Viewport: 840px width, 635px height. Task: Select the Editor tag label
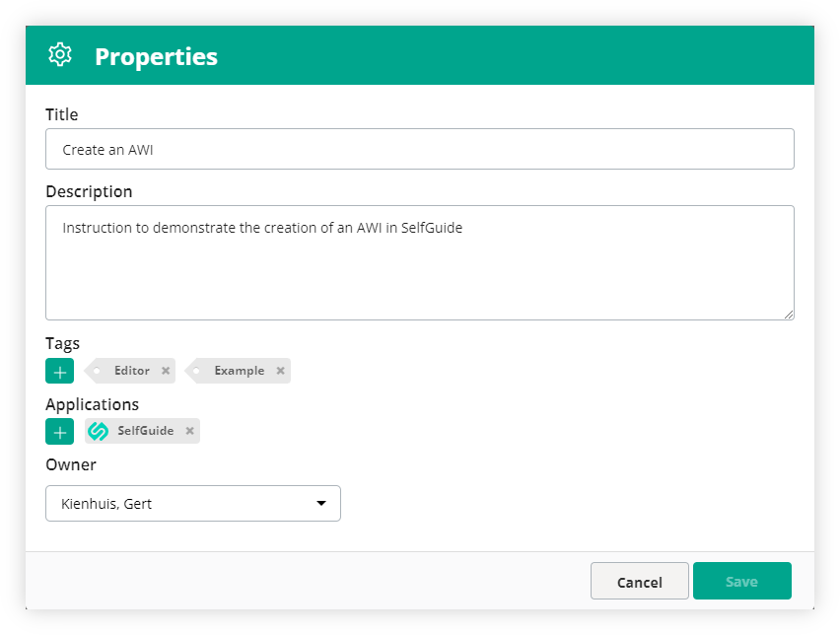[133, 371]
